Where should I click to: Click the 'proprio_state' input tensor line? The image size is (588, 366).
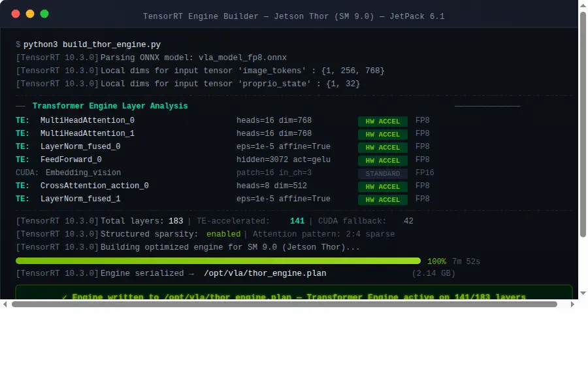pyautogui.click(x=230, y=84)
